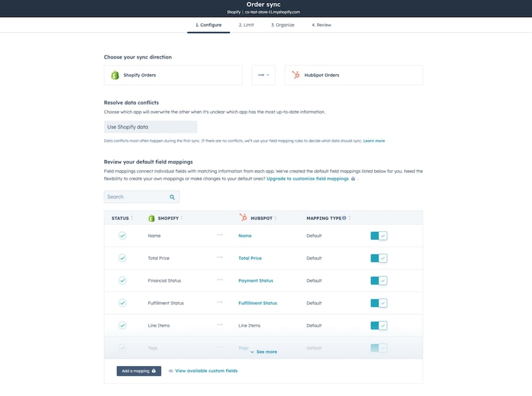532x396 pixels.
Task: Click the status checkmark for Name row
Action: pos(122,236)
